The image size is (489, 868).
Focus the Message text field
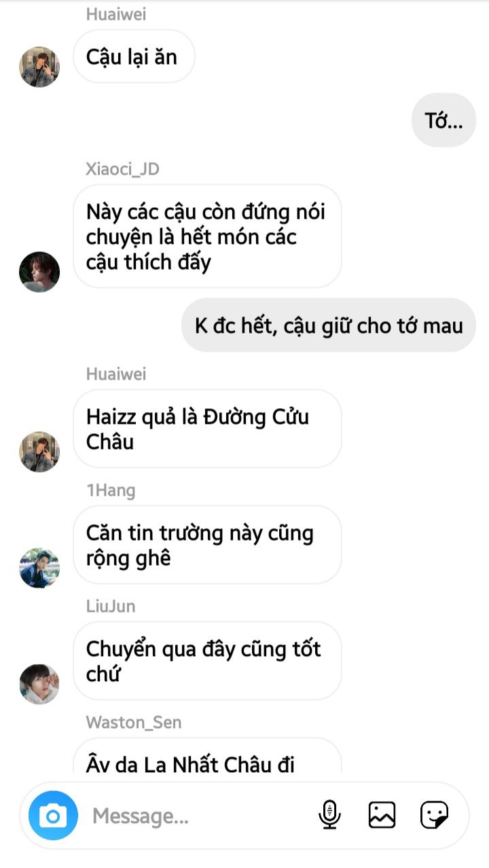[197, 815]
